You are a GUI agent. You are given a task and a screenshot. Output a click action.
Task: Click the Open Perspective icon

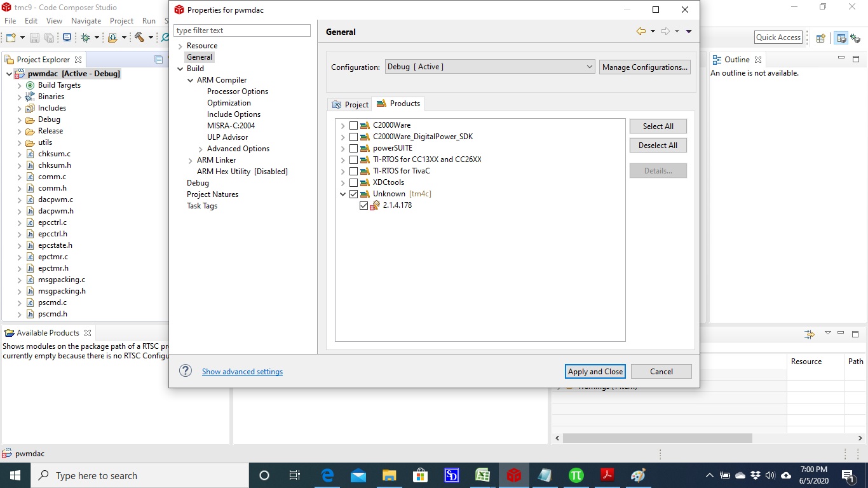(x=820, y=37)
